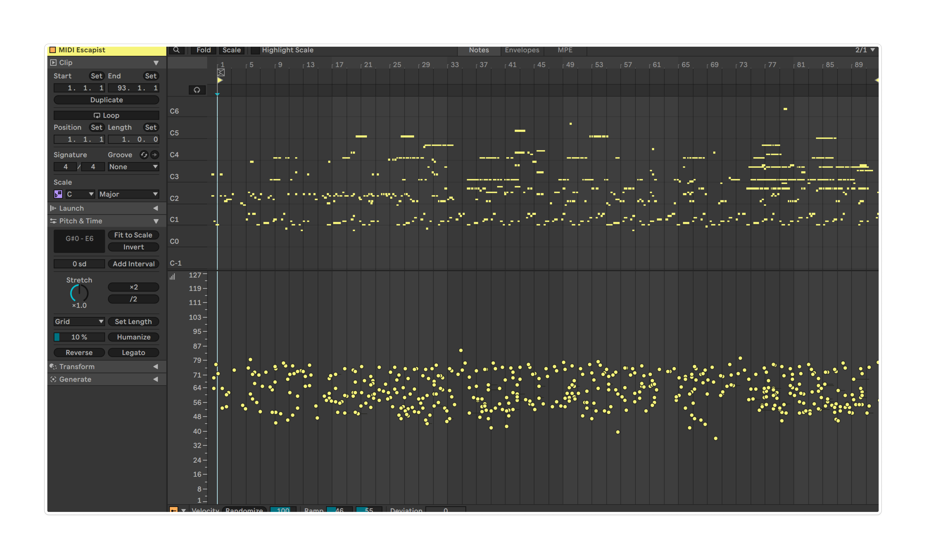Viewport: 926px width, 560px height.
Task: Click Set button next to Length
Action: coord(151,127)
